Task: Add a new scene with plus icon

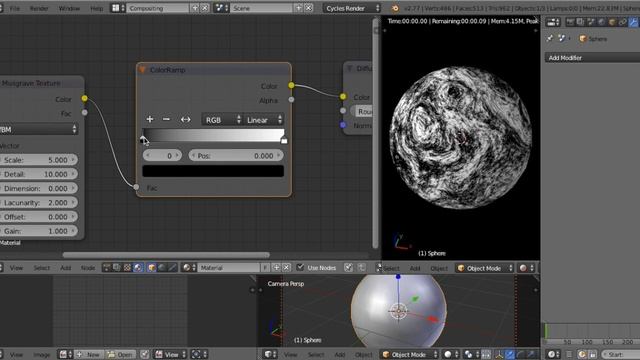Action: [299, 8]
